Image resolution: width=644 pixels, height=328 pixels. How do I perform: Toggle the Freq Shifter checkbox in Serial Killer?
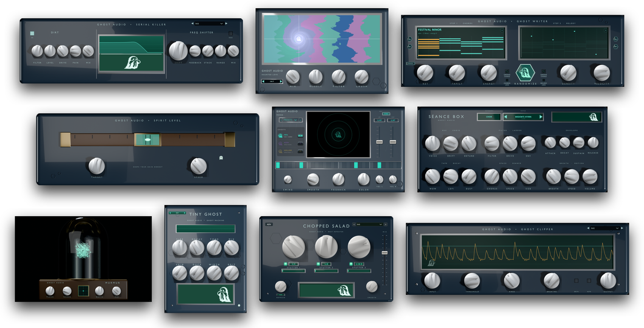coord(231,33)
